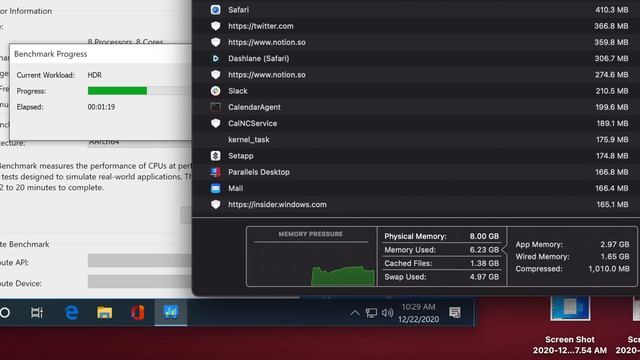Click the elapsed time 00:01:19
This screenshot has height=360, width=640.
(101, 107)
